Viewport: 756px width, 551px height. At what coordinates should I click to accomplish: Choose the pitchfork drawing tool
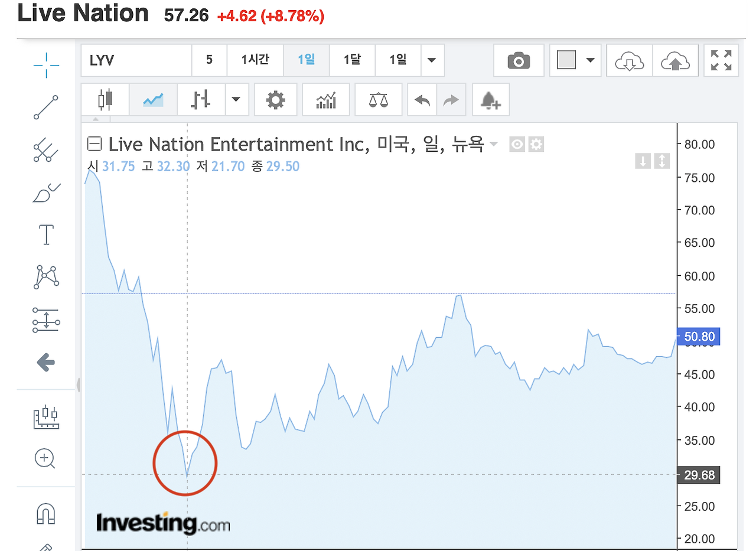click(x=46, y=150)
